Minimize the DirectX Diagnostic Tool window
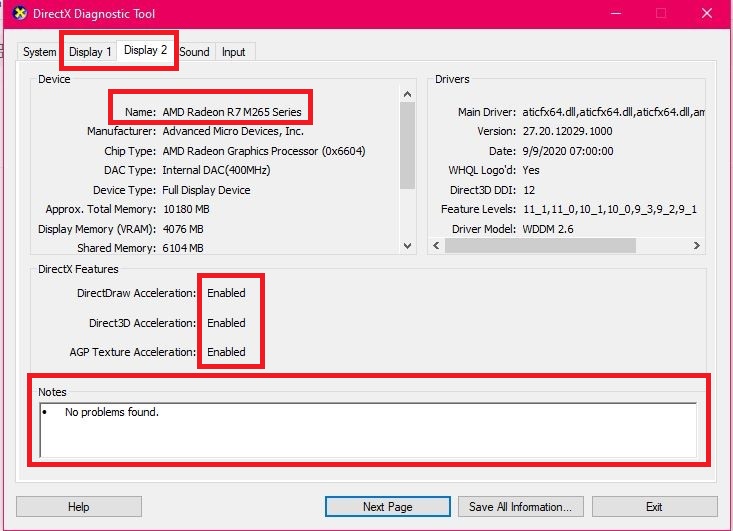The height and width of the screenshot is (531, 733). (x=616, y=13)
